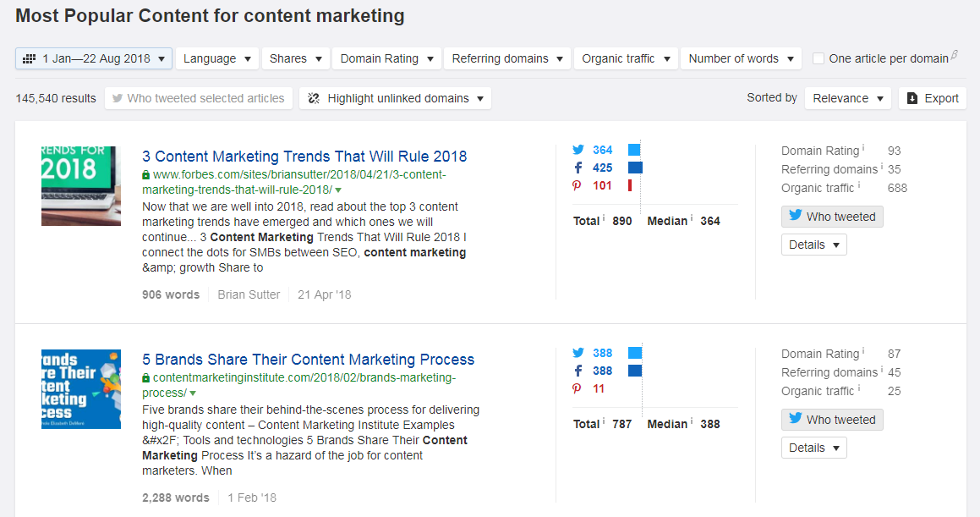Expand Details for the Forbes article
Viewport: 980px width, 517px height.
tap(813, 245)
